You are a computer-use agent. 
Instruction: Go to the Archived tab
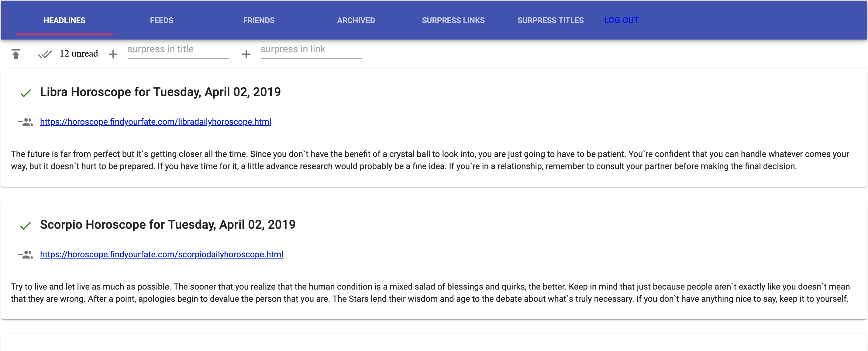tap(356, 20)
